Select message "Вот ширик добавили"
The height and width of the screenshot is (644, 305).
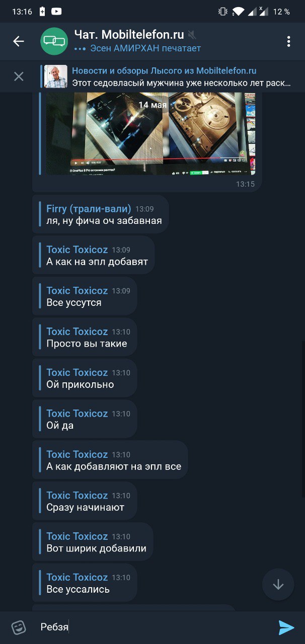(x=96, y=548)
